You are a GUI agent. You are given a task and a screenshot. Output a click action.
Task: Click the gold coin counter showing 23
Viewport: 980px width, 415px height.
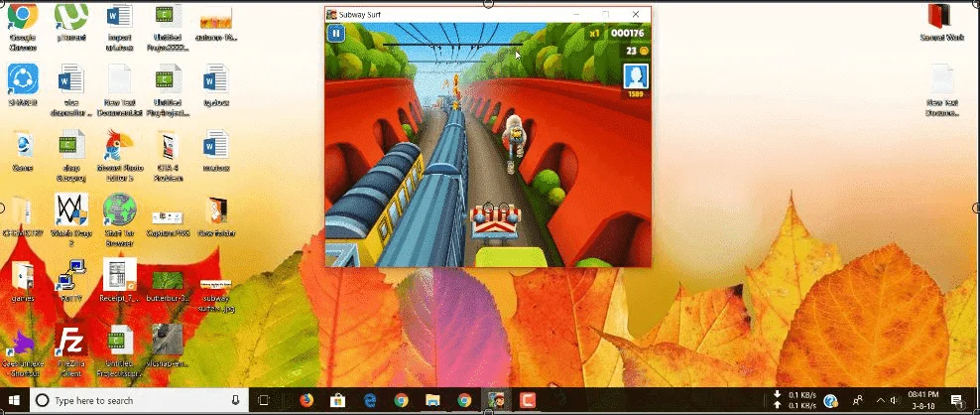click(x=637, y=51)
